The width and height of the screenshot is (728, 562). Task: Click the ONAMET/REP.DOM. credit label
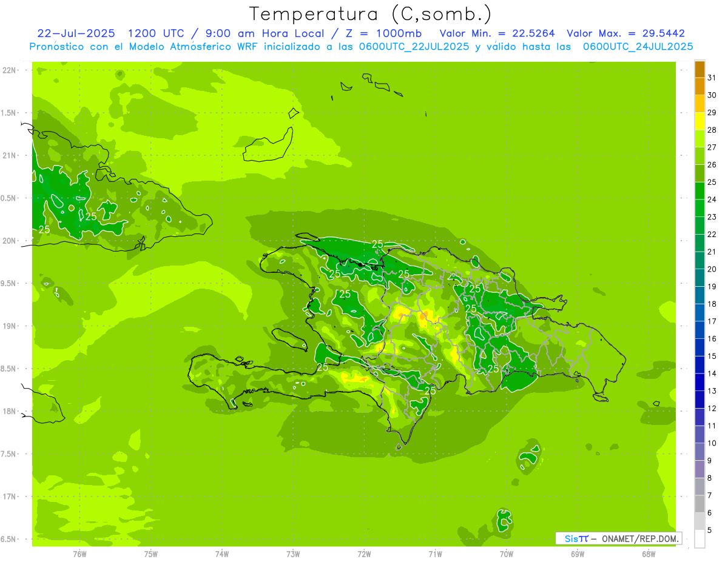pyautogui.click(x=639, y=538)
